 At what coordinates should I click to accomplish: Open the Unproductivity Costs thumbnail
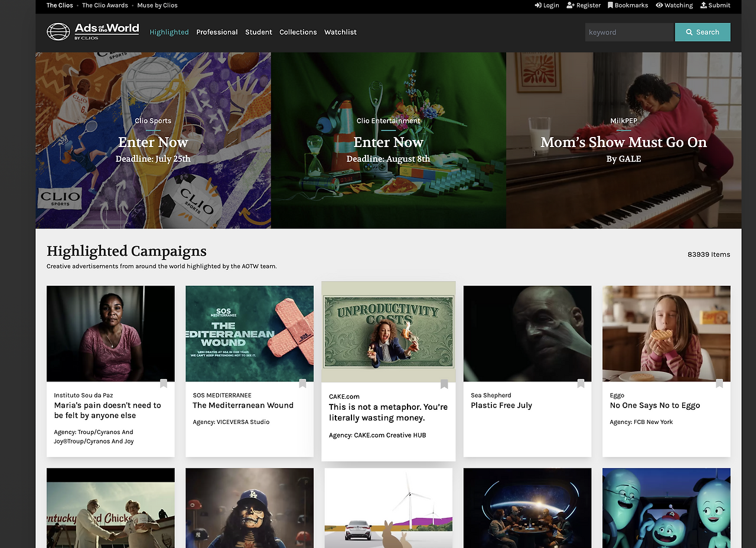389,332
